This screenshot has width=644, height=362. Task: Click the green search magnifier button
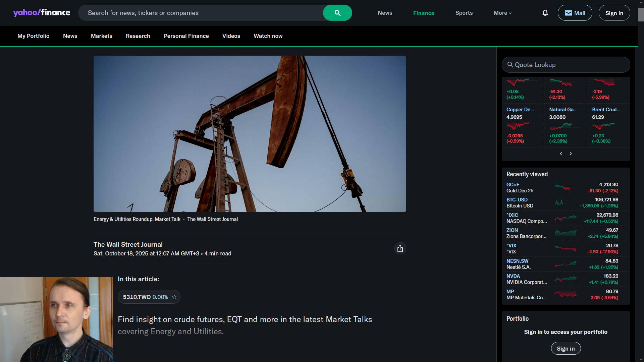[337, 13]
